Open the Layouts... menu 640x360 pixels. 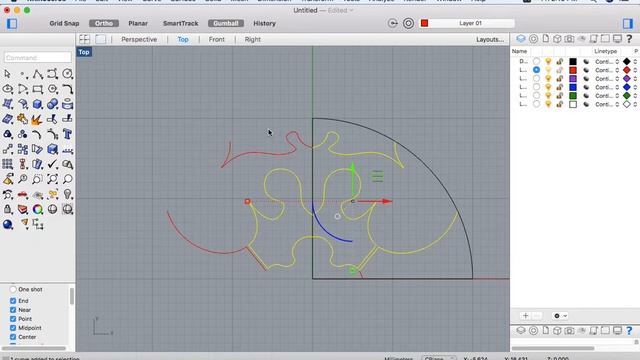coord(490,39)
